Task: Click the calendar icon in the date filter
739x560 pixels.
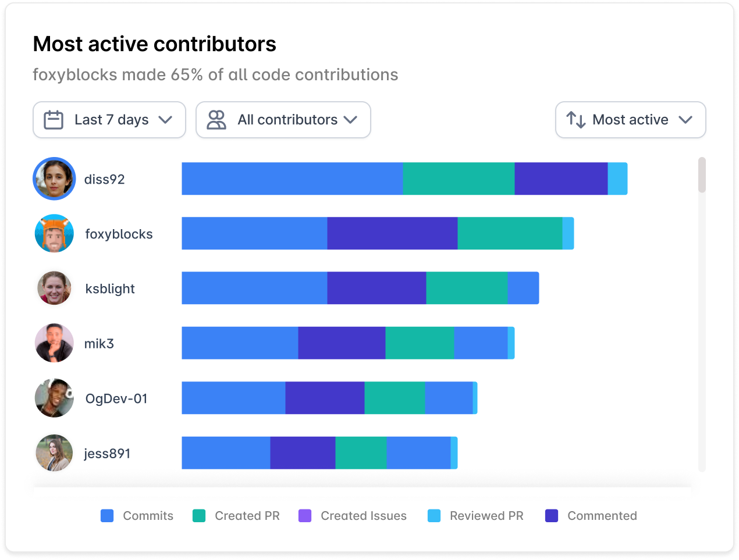Action: [x=53, y=120]
